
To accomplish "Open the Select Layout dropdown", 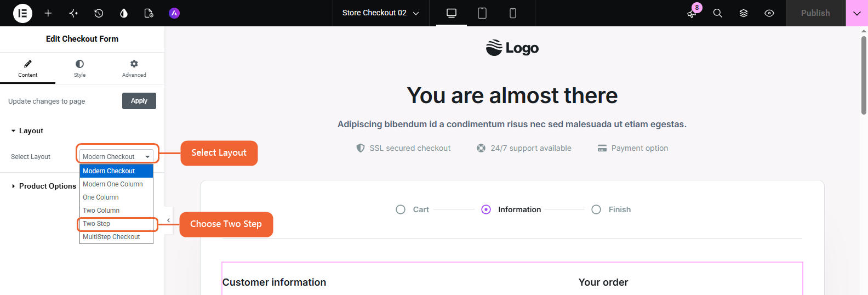I will pos(116,156).
